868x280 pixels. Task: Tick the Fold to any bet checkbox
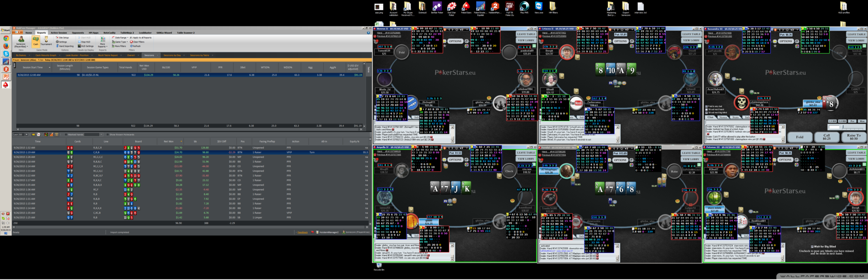pyautogui.click(x=707, y=107)
